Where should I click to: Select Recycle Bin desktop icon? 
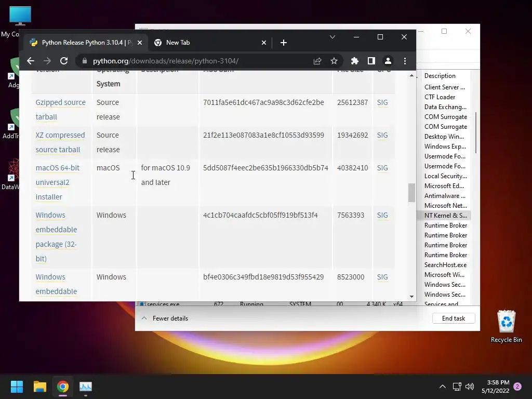506,326
